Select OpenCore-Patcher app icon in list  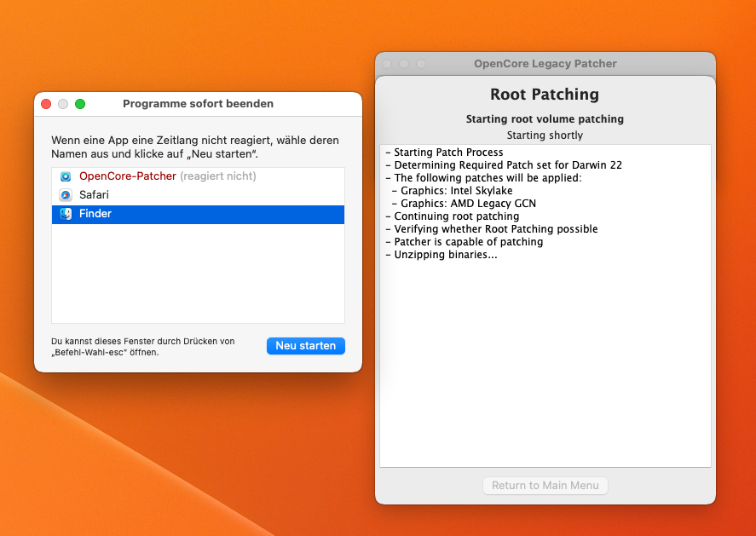pyautogui.click(x=66, y=176)
